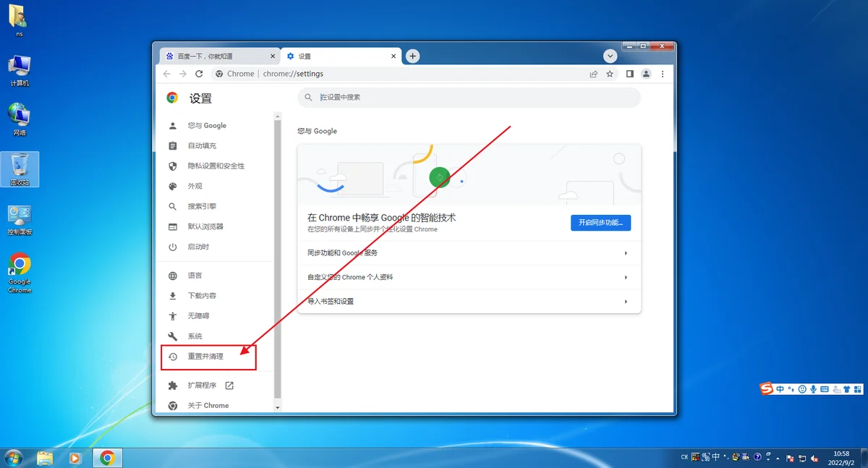The height and width of the screenshot is (468, 868).
Task: Click the download icon for 下载内容
Action: 173,296
